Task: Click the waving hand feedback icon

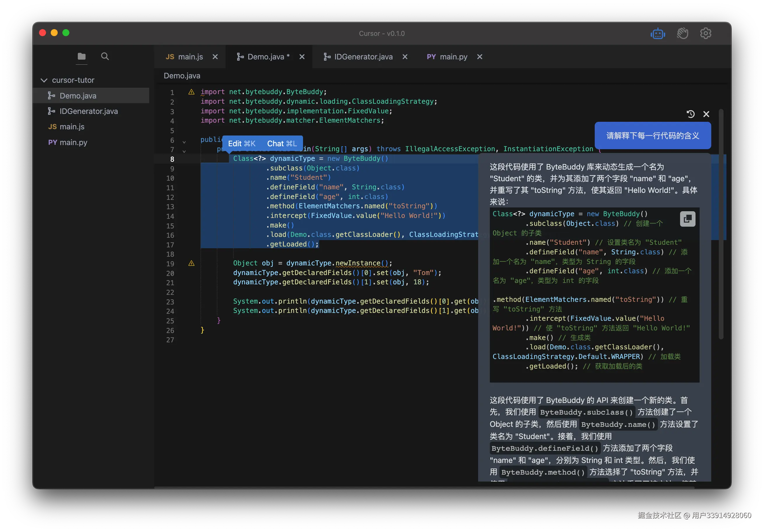Action: coord(682,33)
